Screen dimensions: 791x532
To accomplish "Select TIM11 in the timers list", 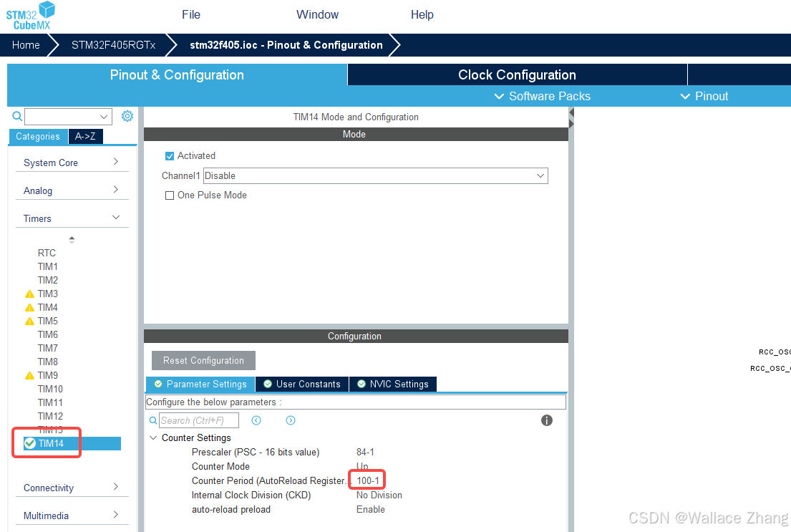I will 50,403.
